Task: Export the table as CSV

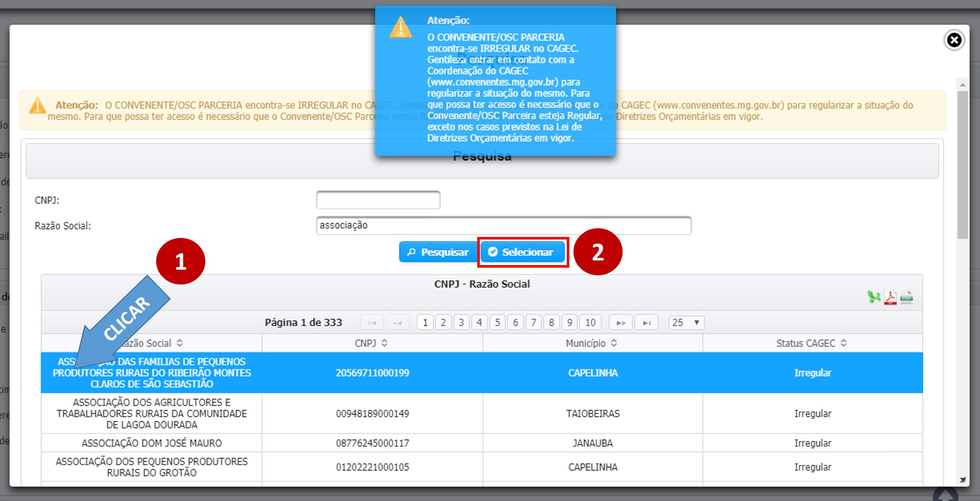Action: pyautogui.click(x=906, y=297)
